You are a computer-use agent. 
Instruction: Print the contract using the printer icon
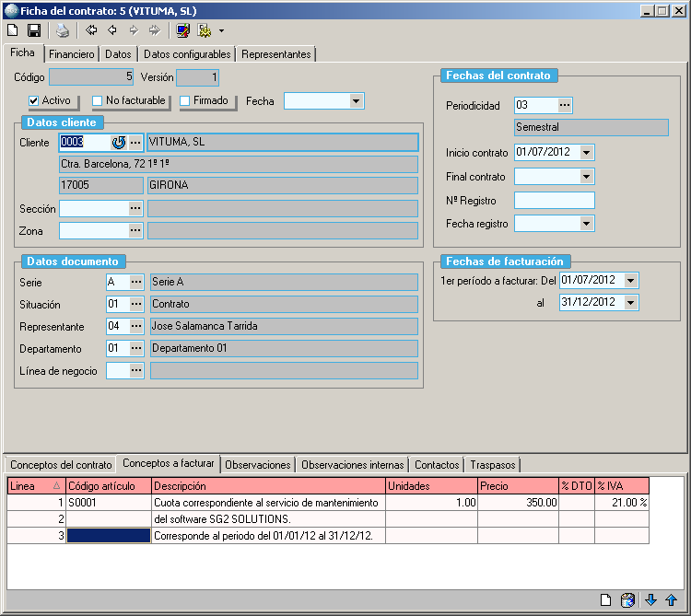(x=63, y=30)
